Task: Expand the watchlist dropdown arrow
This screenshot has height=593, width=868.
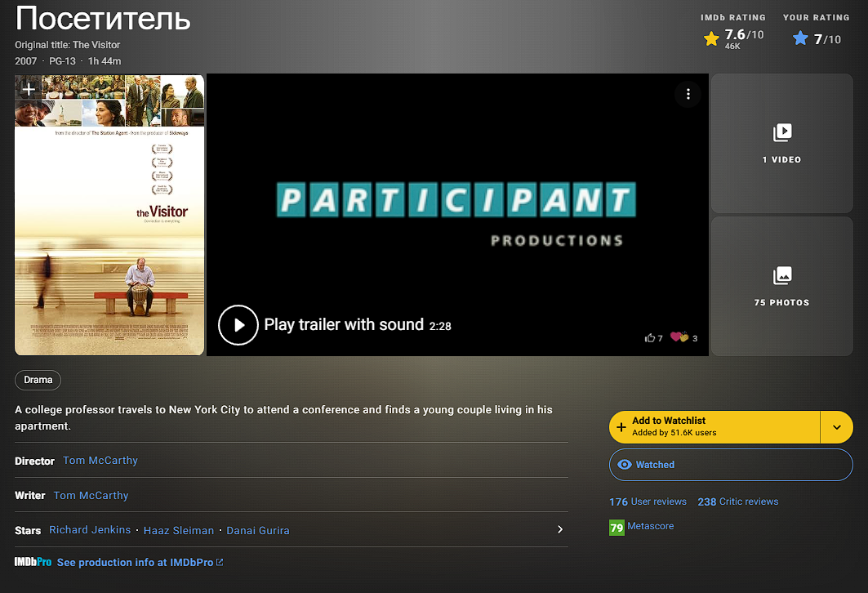Action: (836, 427)
